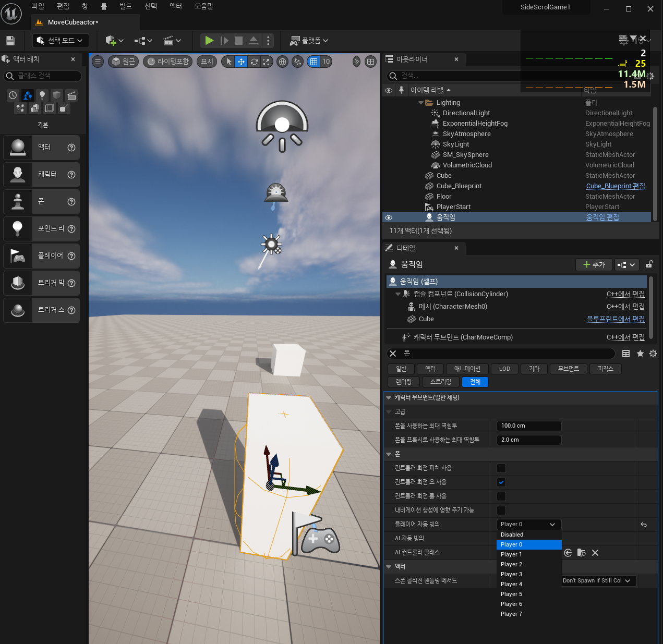The height and width of the screenshot is (644, 663).
Task: Open Cube_Blueprint 편집 link
Action: tap(616, 186)
